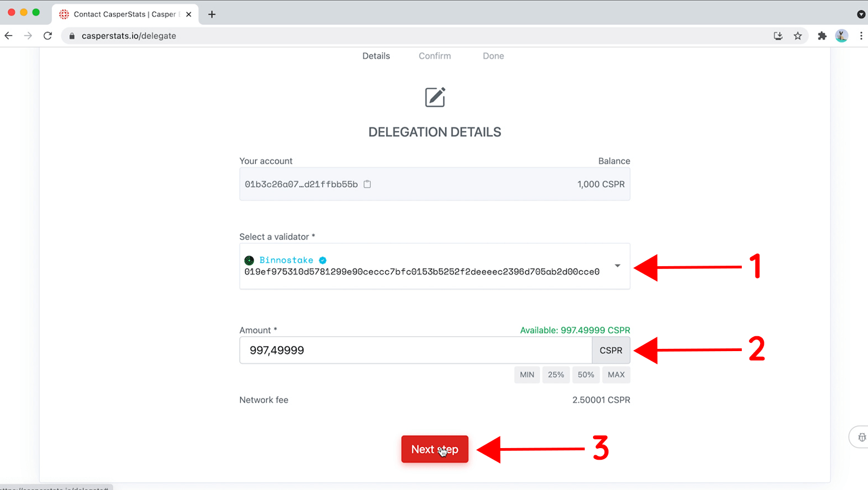Click the address bar URL
This screenshot has height=490, width=868.
129,36
